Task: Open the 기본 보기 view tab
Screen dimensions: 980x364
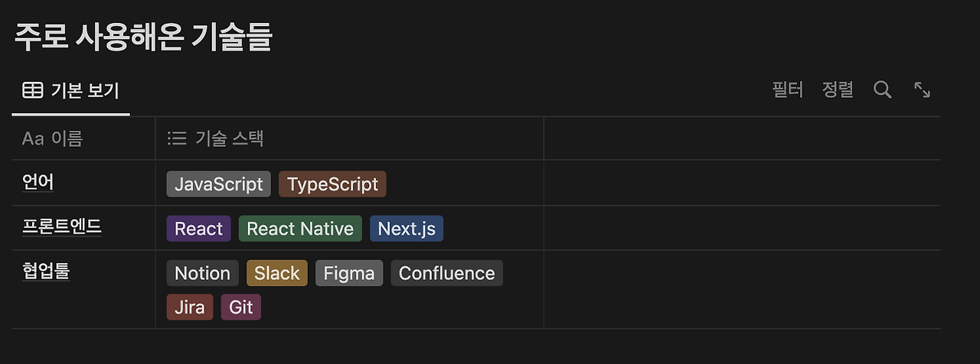Action: pos(70,90)
